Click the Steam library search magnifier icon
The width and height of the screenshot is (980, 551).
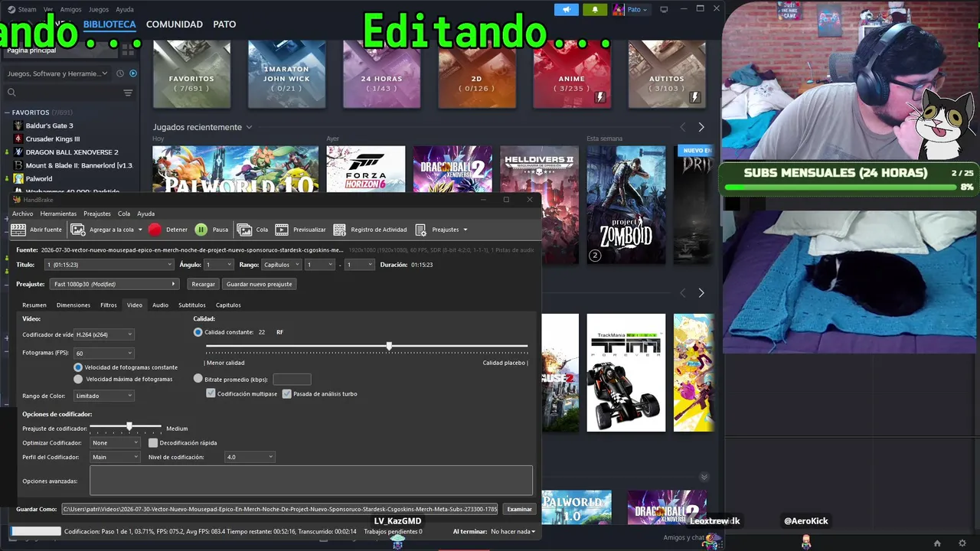pos(11,93)
